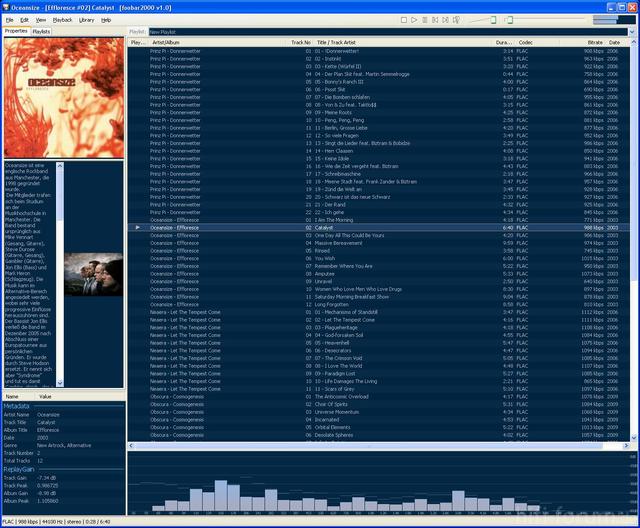Open the Library menu
Image resolution: width=640 pixels, height=528 pixels.
click(86, 20)
